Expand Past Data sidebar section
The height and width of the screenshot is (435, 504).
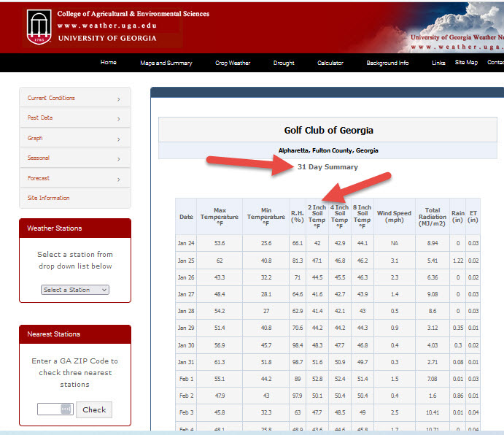74,118
